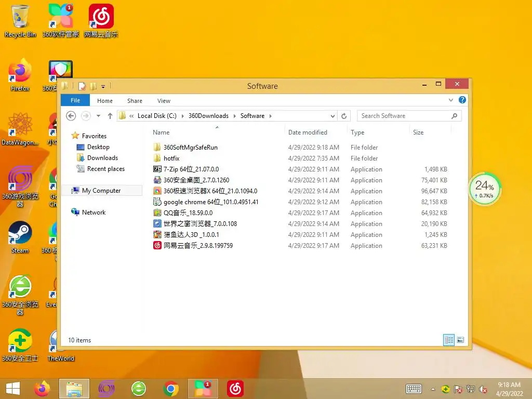The width and height of the screenshot is (532, 399).
Task: Click the Up one level arrow
Action: 110,116
